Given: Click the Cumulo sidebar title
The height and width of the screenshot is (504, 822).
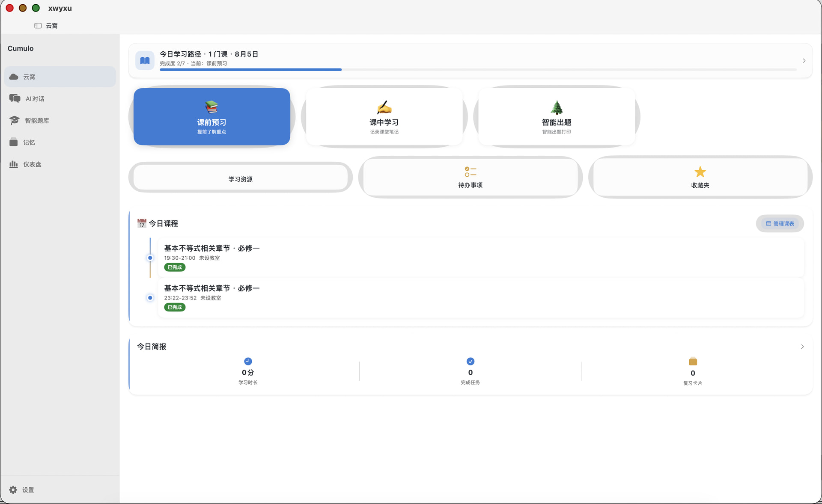Looking at the screenshot, I should [21, 48].
